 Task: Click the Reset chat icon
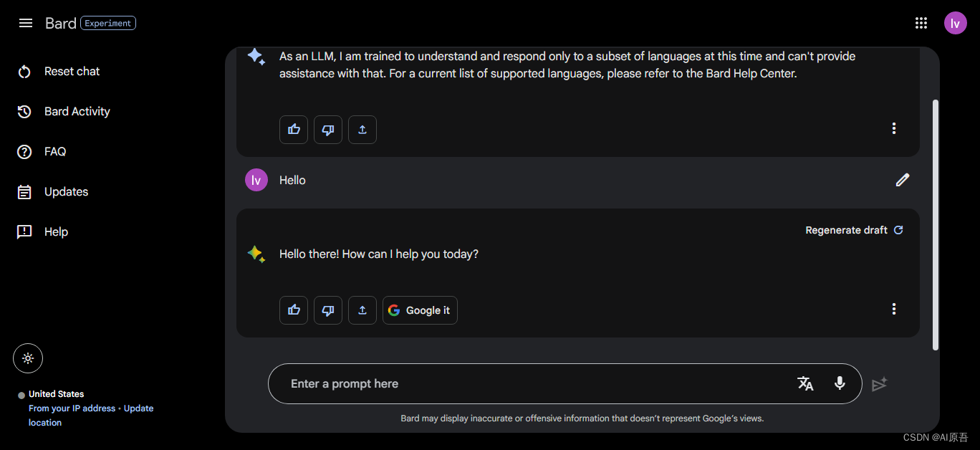[x=24, y=72]
